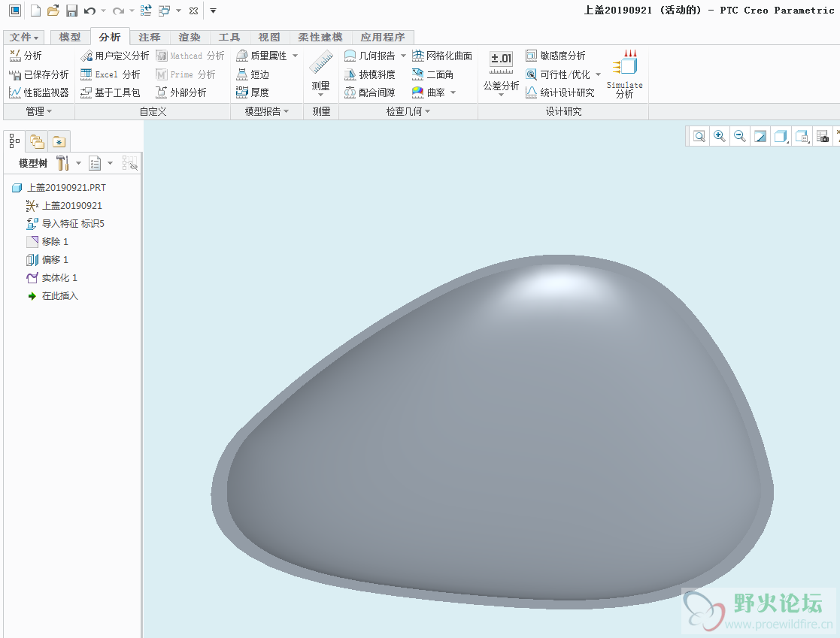Click 公差分析 tool
Viewport: 840px width, 638px height.
[501, 72]
